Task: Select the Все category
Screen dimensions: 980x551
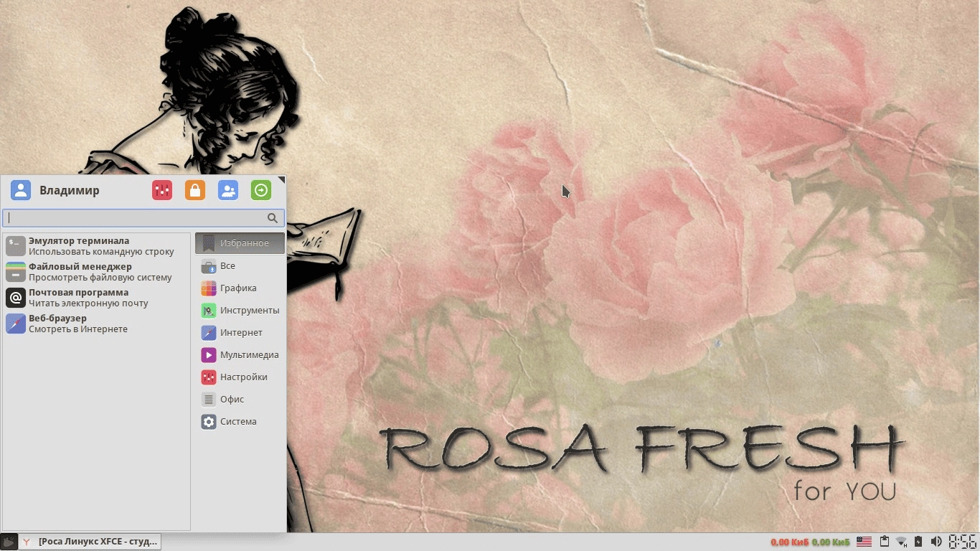Action: (240, 265)
